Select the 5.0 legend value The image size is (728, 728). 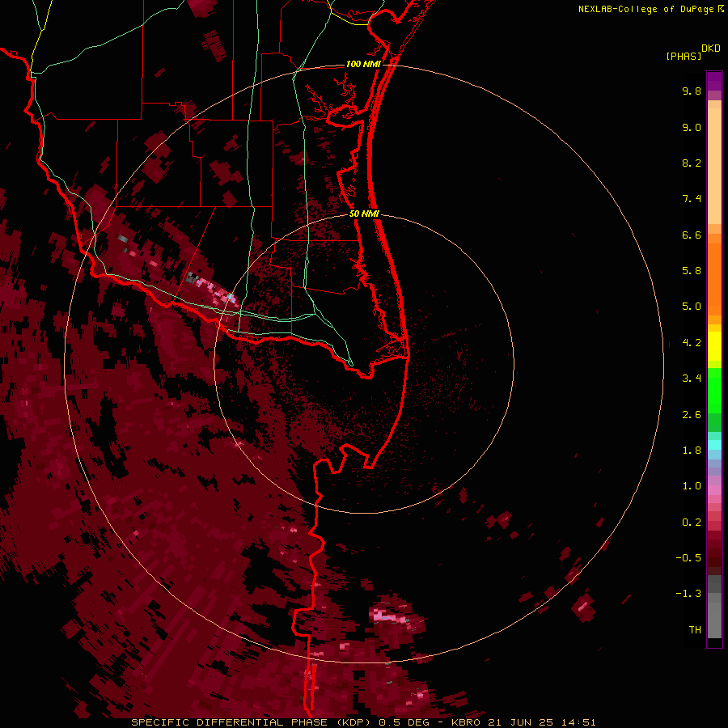(692, 307)
